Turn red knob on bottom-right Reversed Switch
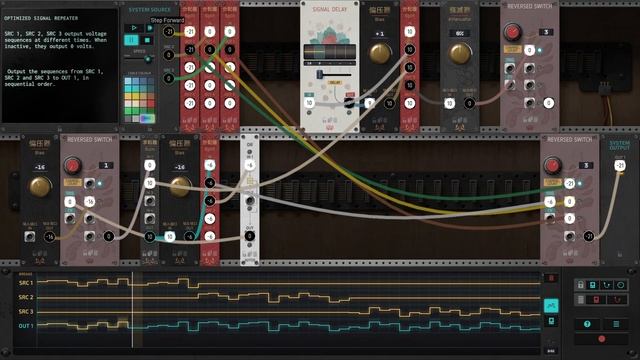The width and height of the screenshot is (640, 360). (x=552, y=166)
